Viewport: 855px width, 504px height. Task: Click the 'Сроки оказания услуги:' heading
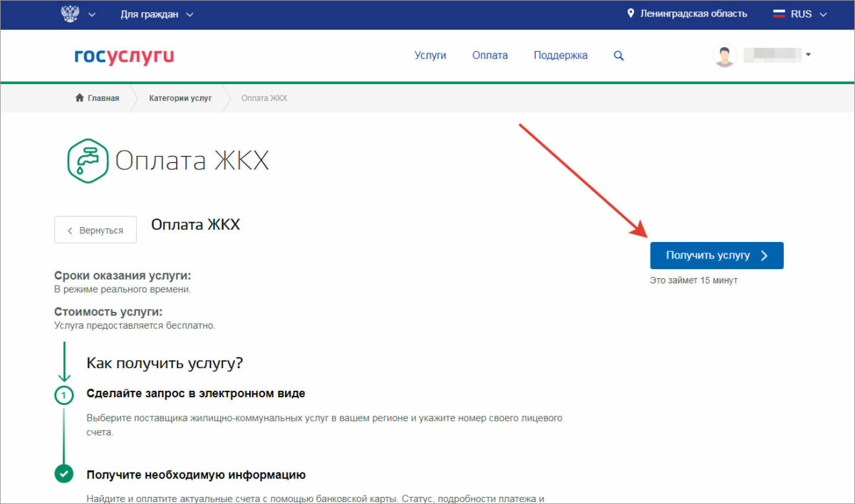pyautogui.click(x=123, y=275)
